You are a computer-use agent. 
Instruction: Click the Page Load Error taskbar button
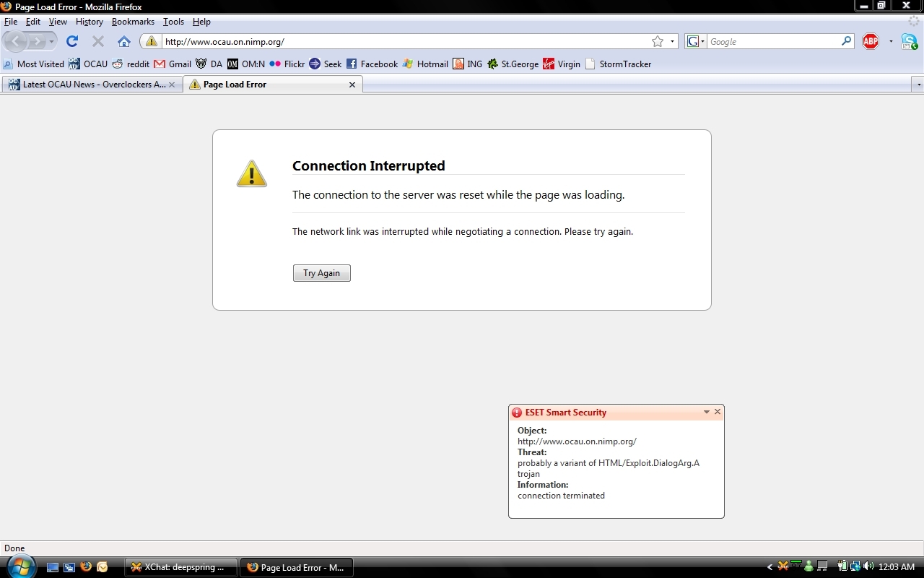[x=297, y=567]
